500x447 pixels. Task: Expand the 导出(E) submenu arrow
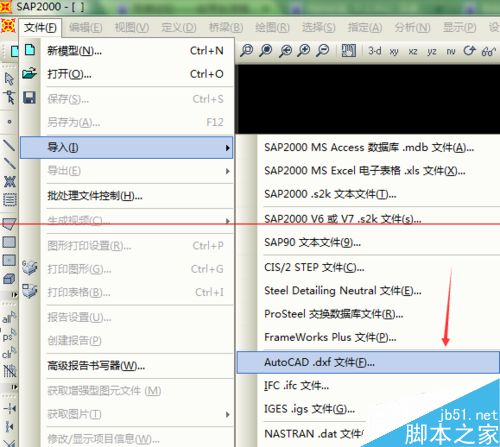click(x=227, y=171)
